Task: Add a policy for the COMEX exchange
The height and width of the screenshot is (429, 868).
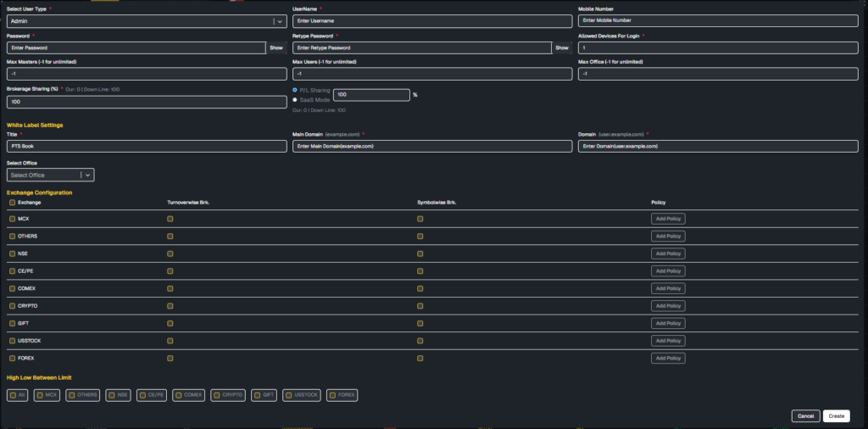Action: (x=668, y=288)
